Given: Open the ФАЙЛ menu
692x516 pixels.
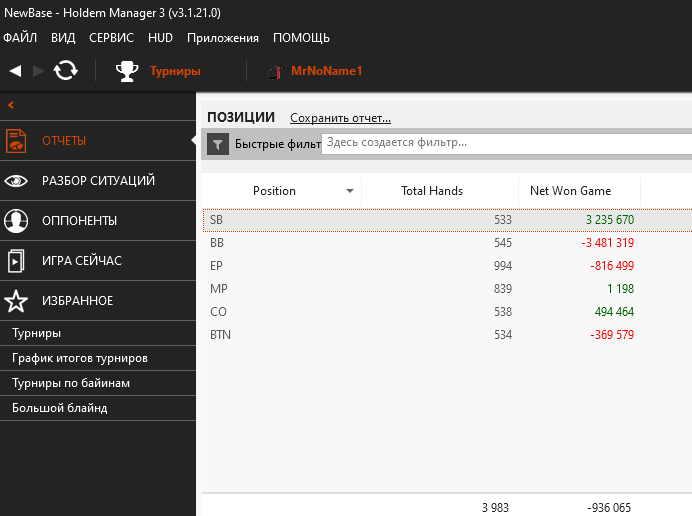Looking at the screenshot, I should (20, 38).
